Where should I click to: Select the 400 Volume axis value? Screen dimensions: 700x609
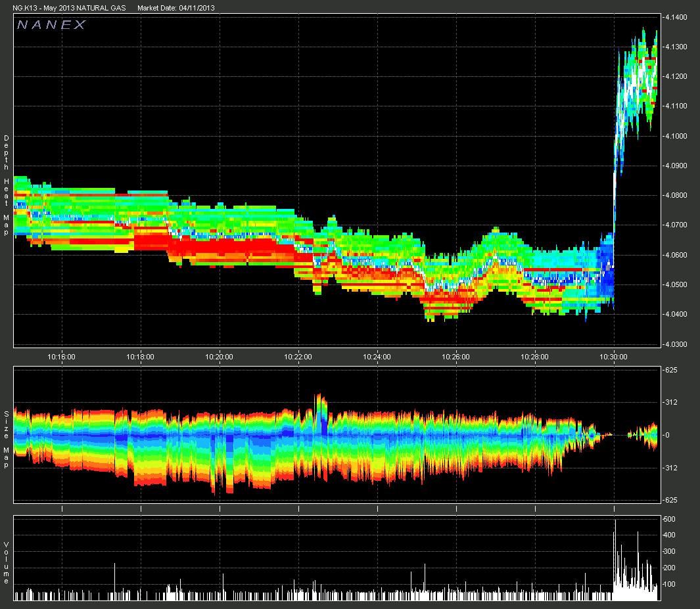tap(670, 535)
